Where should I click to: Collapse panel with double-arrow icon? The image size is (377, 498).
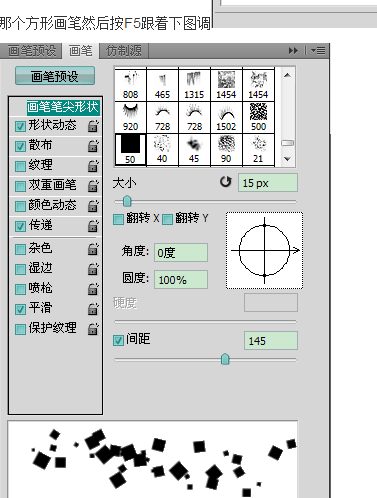pos(293,51)
